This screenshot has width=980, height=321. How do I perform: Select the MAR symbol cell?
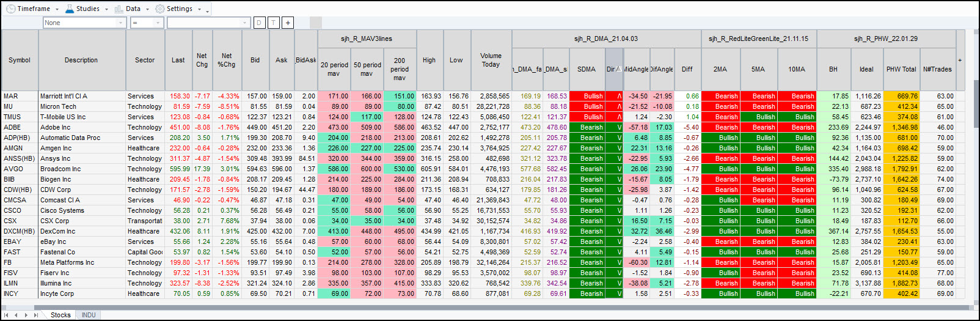(20, 96)
